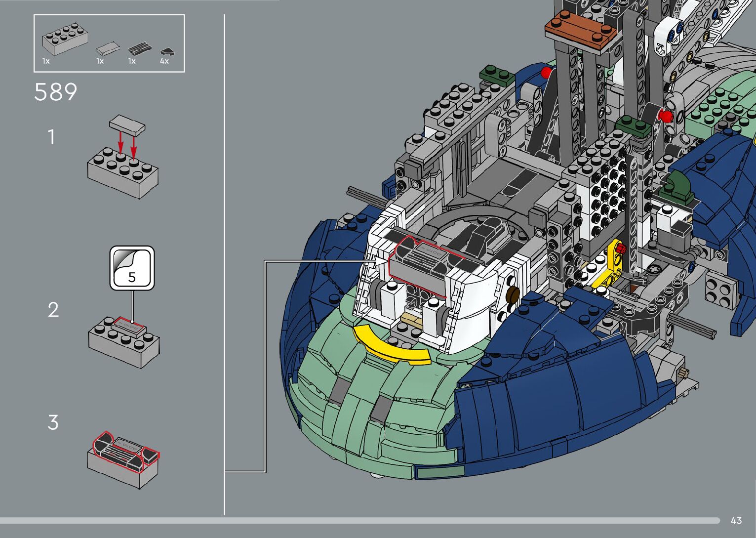Click the black quarter-round tile part icon
The height and width of the screenshot is (538, 756).
pyautogui.click(x=167, y=51)
